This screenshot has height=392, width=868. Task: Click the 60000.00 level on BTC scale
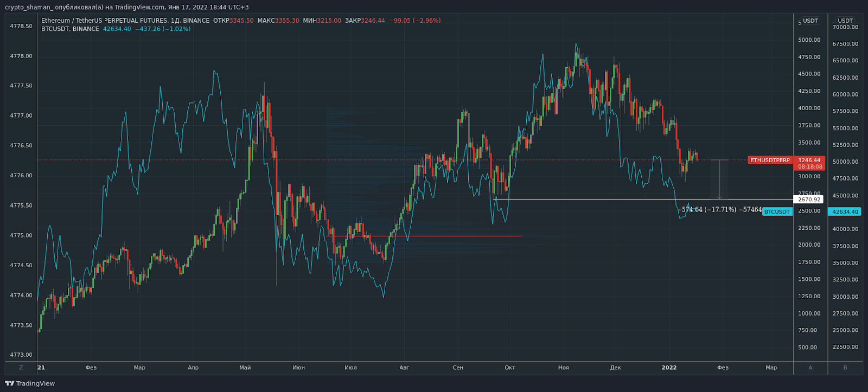tap(845, 94)
